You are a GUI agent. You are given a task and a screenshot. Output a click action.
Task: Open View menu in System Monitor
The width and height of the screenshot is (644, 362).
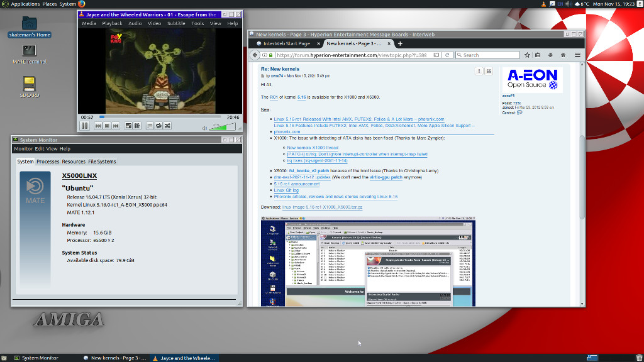click(x=52, y=149)
